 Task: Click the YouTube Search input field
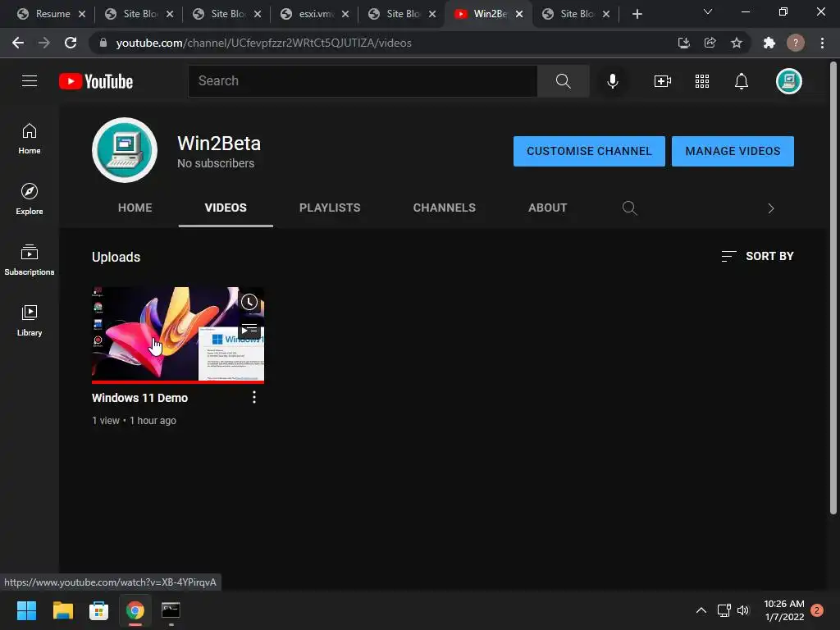click(x=363, y=81)
